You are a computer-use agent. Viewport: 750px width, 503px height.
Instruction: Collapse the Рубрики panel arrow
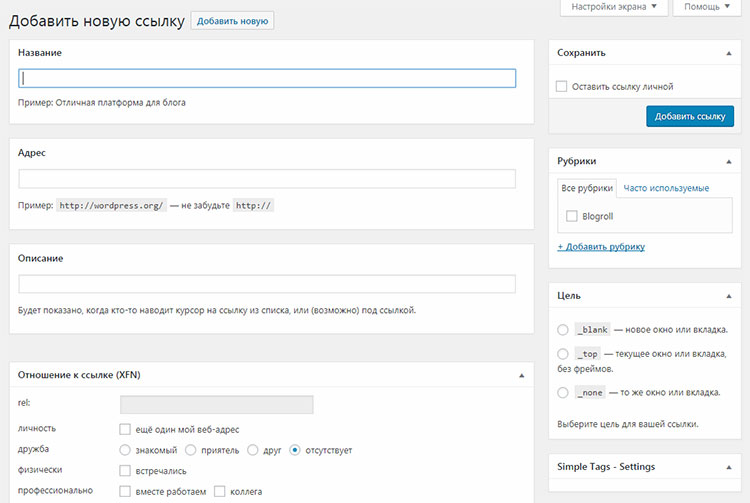728,162
